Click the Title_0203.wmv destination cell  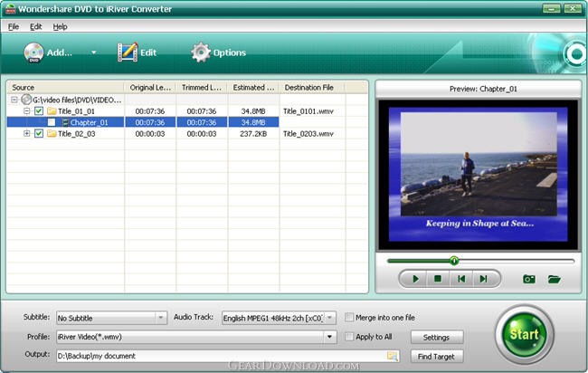click(308, 134)
